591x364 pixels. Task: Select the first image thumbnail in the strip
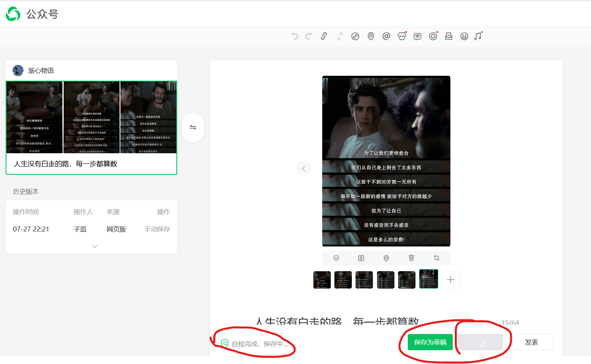322,280
